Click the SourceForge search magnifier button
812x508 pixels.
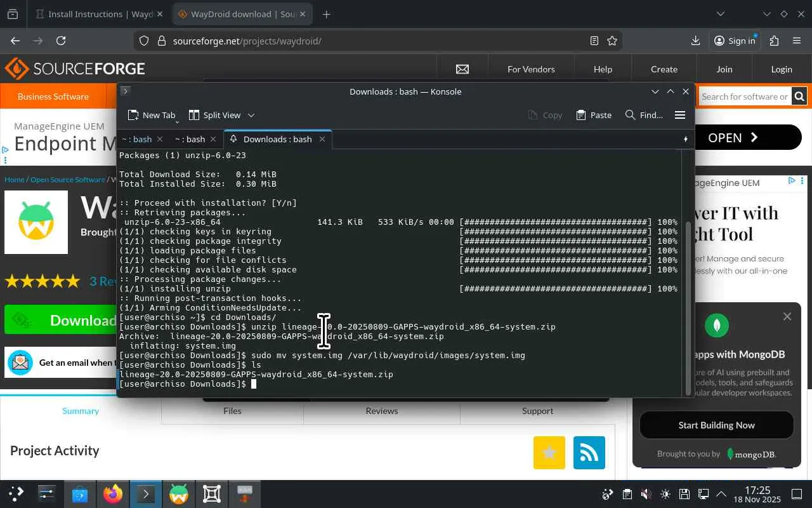click(x=799, y=97)
